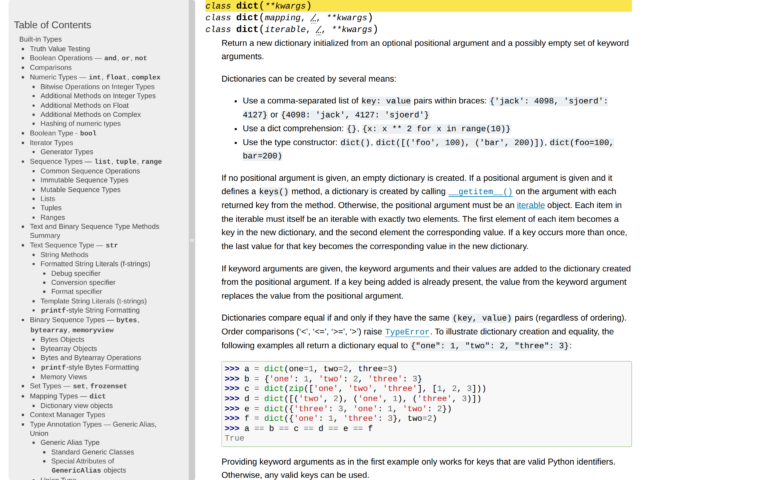The height and width of the screenshot is (480, 768).
Task: Open the Comparisons section link
Action: 50,68
